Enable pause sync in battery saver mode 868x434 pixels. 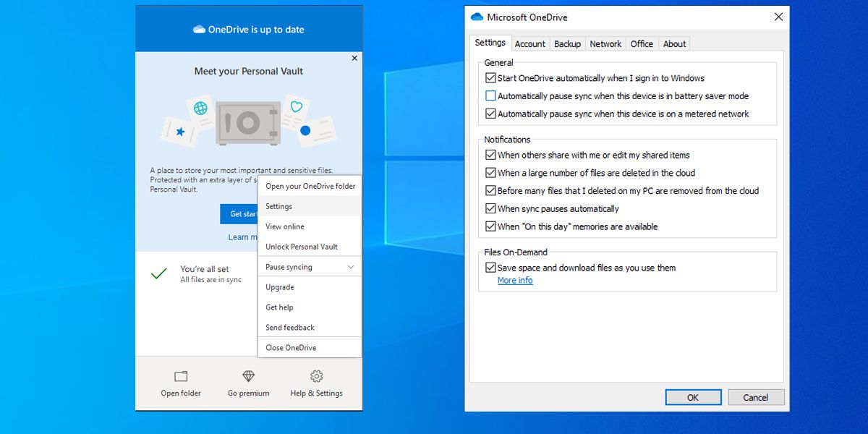coord(490,95)
